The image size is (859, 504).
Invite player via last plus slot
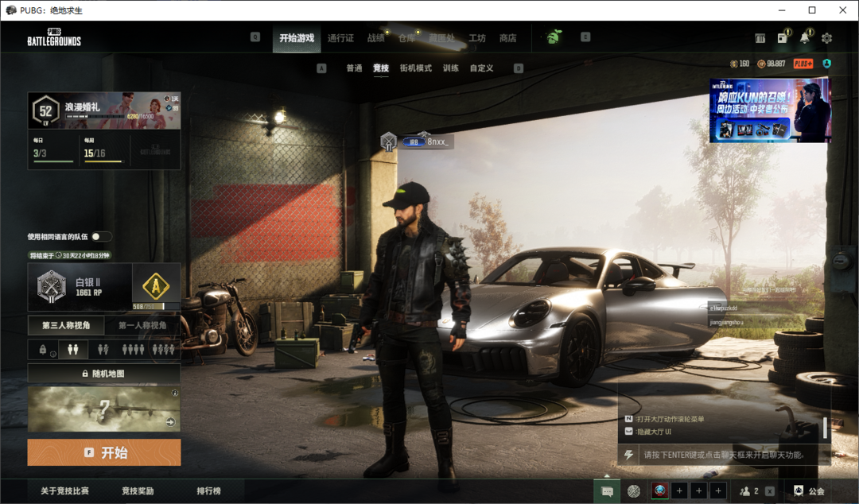[x=718, y=490]
